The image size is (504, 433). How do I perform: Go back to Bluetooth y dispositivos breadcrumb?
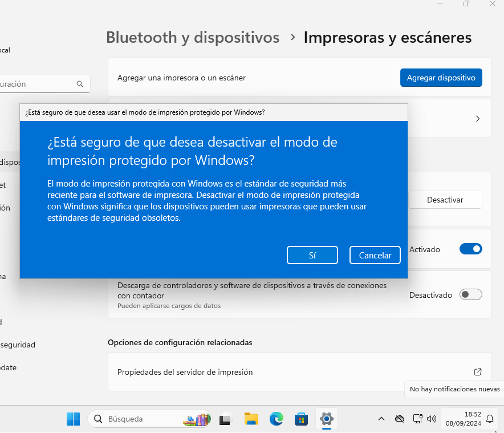(193, 37)
